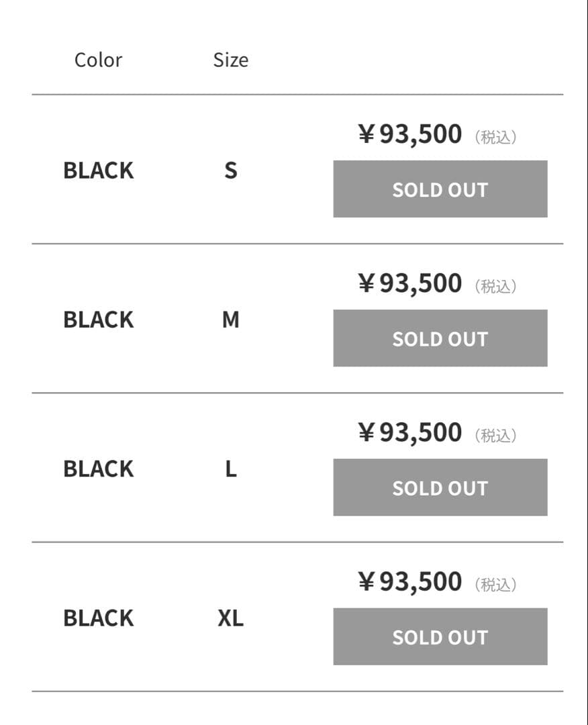This screenshot has width=588, height=725.
Task: Click the ¥93,500 price in the XL row
Action: coord(410,581)
